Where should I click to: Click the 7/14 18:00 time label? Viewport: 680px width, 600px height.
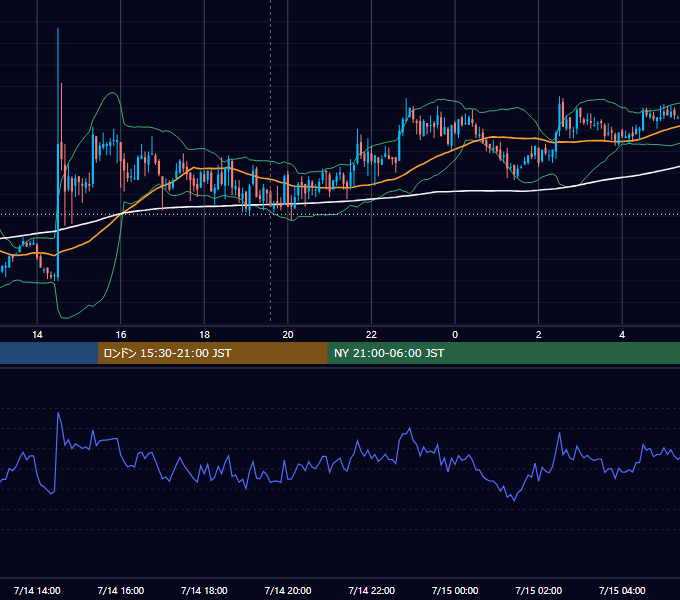(204, 590)
